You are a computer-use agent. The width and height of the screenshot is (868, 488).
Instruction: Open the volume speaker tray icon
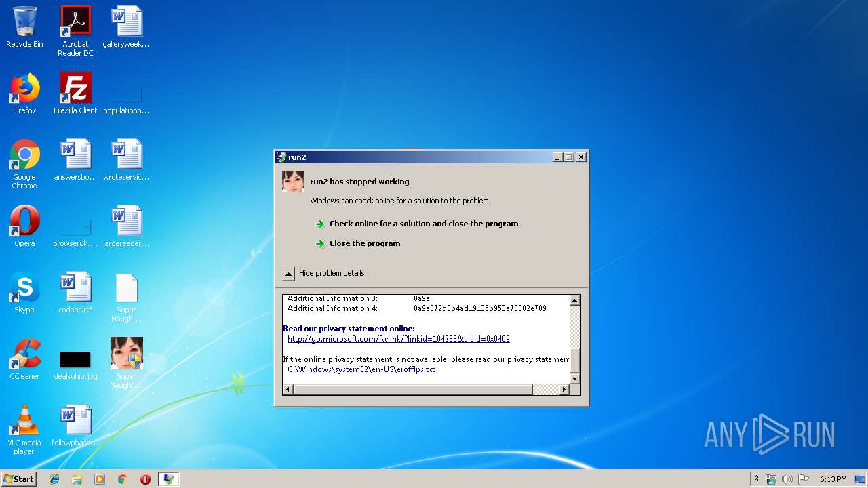787,479
